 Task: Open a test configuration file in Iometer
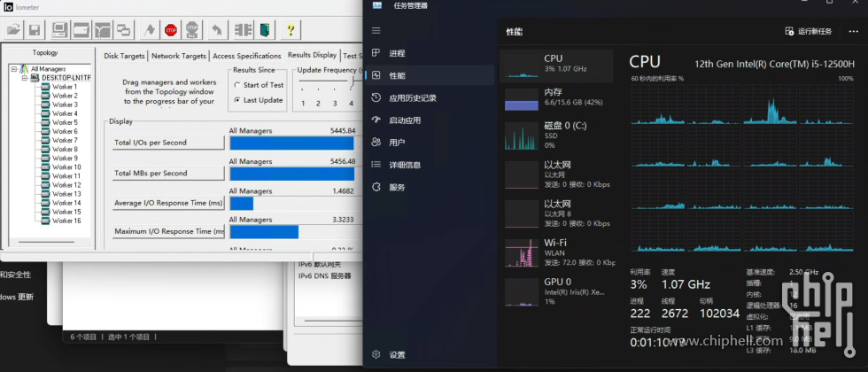point(13,30)
